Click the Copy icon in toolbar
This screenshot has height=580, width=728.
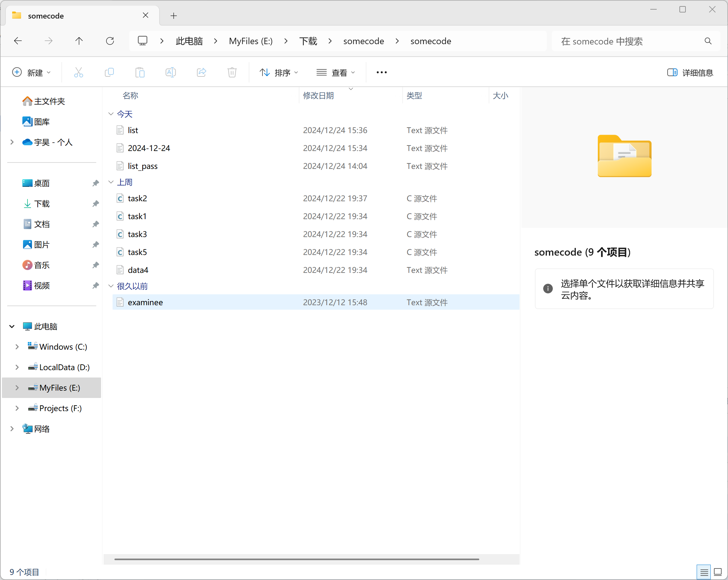click(109, 72)
